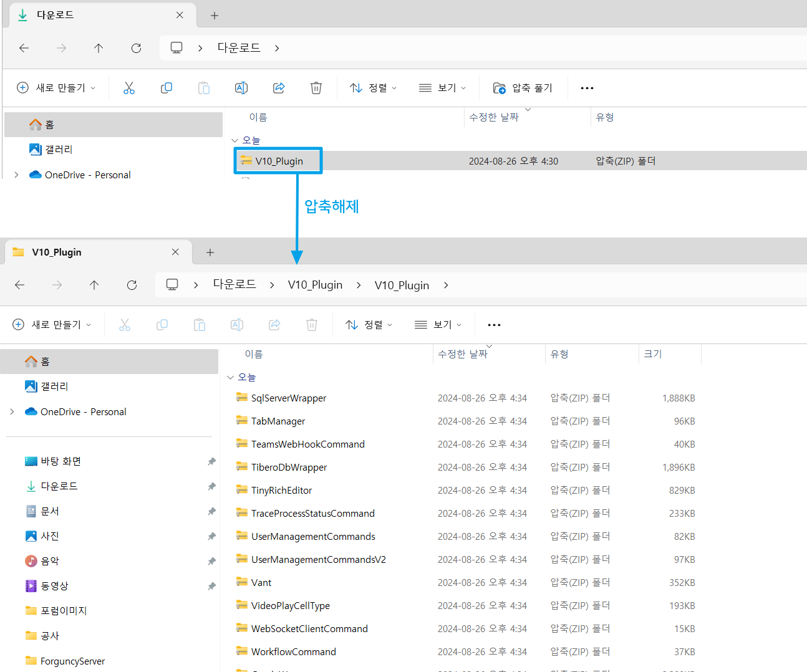The height and width of the screenshot is (672, 807).
Task: Add a new tab beside V10_Plugin tab
Action: click(210, 252)
